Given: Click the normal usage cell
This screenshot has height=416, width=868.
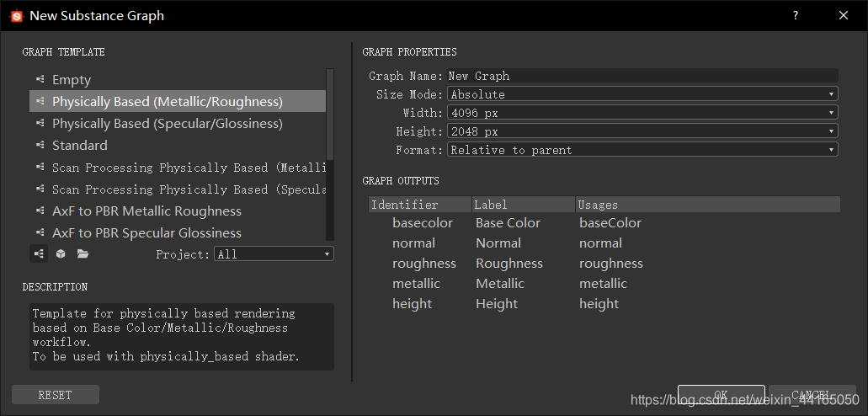Looking at the screenshot, I should (x=600, y=243).
